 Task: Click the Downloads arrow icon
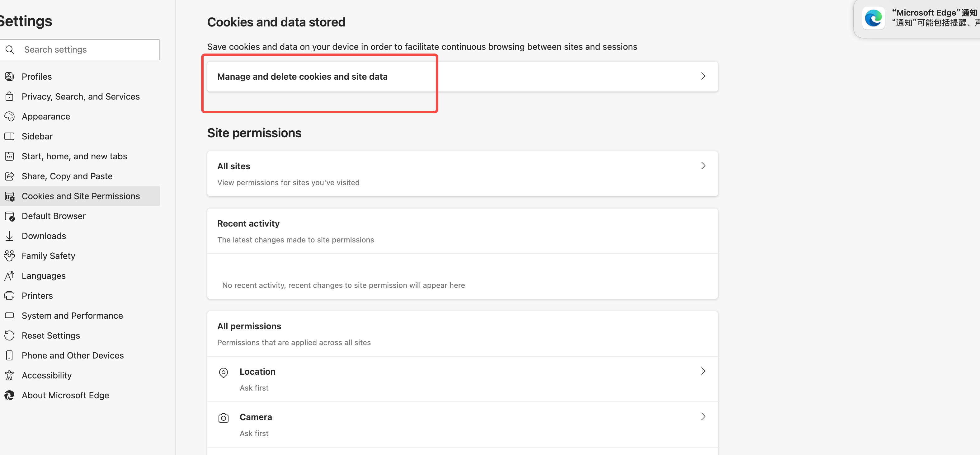(x=10, y=236)
